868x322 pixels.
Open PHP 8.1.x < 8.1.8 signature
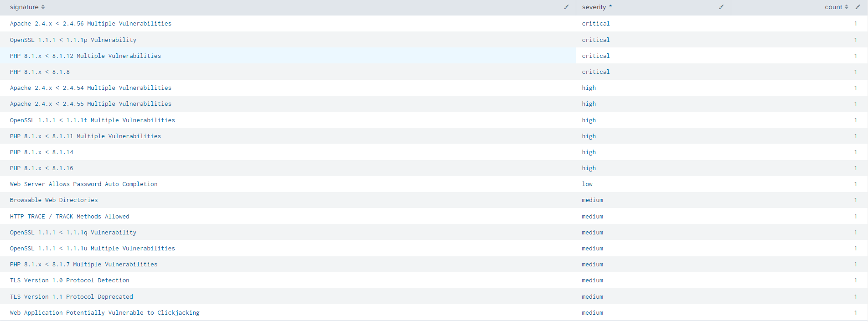pos(40,72)
